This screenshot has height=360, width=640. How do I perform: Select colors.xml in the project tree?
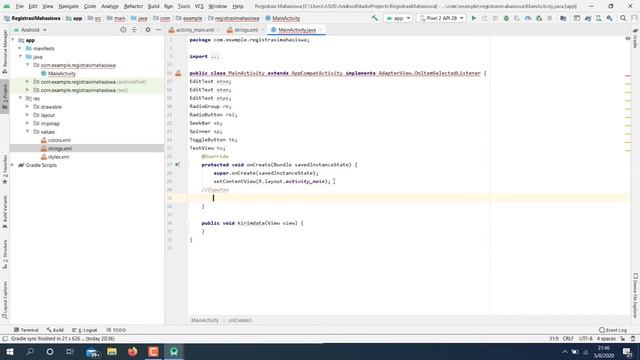pyautogui.click(x=59, y=140)
